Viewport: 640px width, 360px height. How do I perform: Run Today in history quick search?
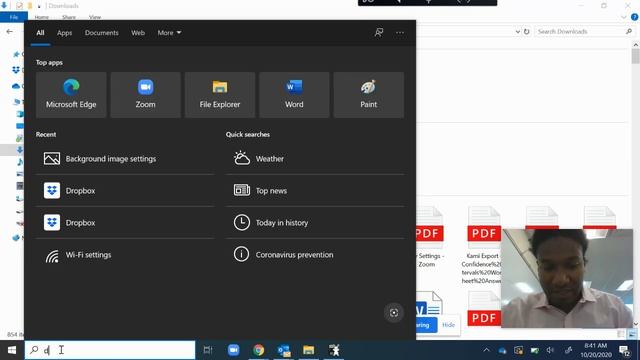315,223
